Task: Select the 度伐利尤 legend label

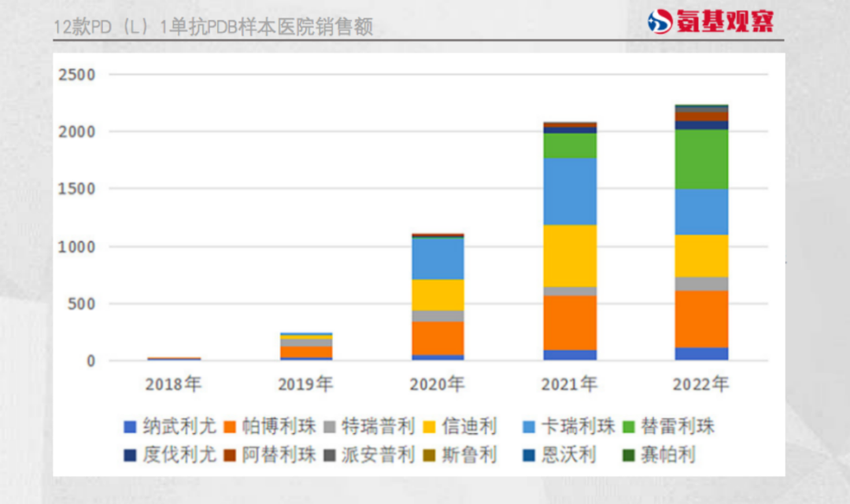Action: point(179,454)
